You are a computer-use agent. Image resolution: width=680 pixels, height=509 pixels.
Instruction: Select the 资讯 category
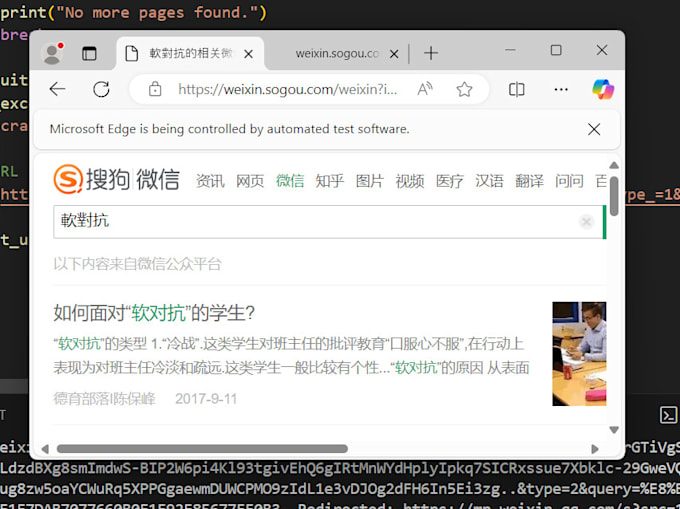210,181
